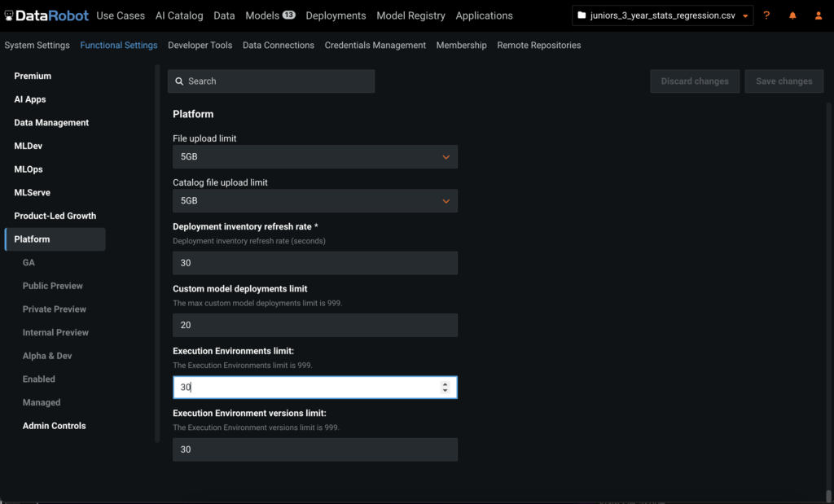Click the DataRobot logo

coord(45,15)
